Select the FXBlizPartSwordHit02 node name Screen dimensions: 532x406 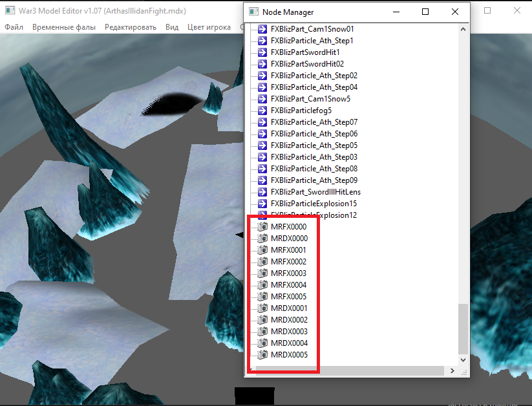[307, 64]
